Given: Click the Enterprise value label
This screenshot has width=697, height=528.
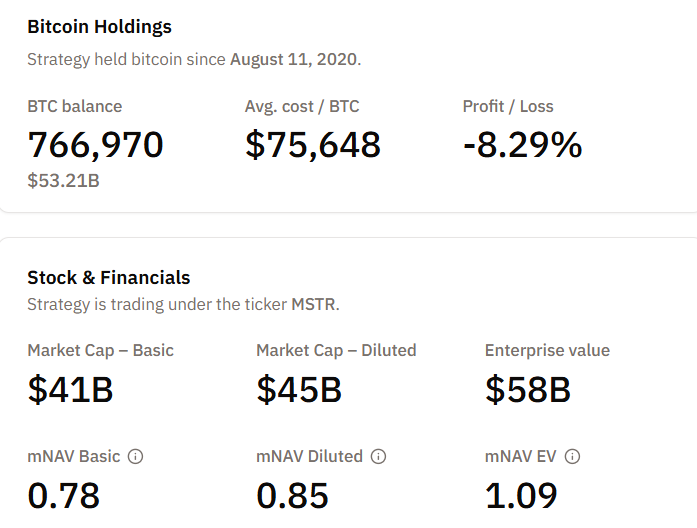Looking at the screenshot, I should (x=547, y=350).
